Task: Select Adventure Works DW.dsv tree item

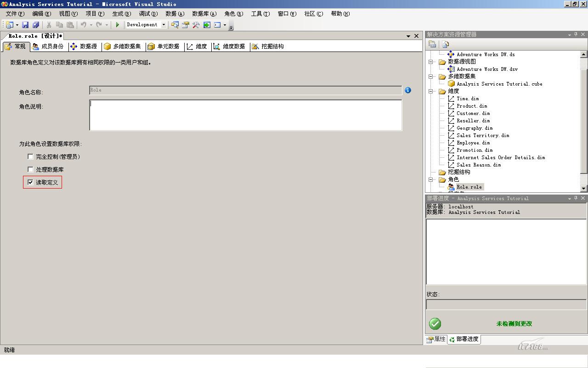Action: pos(487,69)
